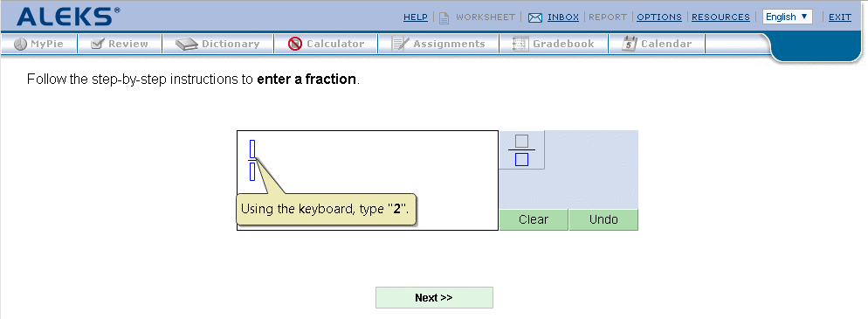Screen dimensions: 868x319
Task: Open the RESOURCES link
Action: point(720,17)
